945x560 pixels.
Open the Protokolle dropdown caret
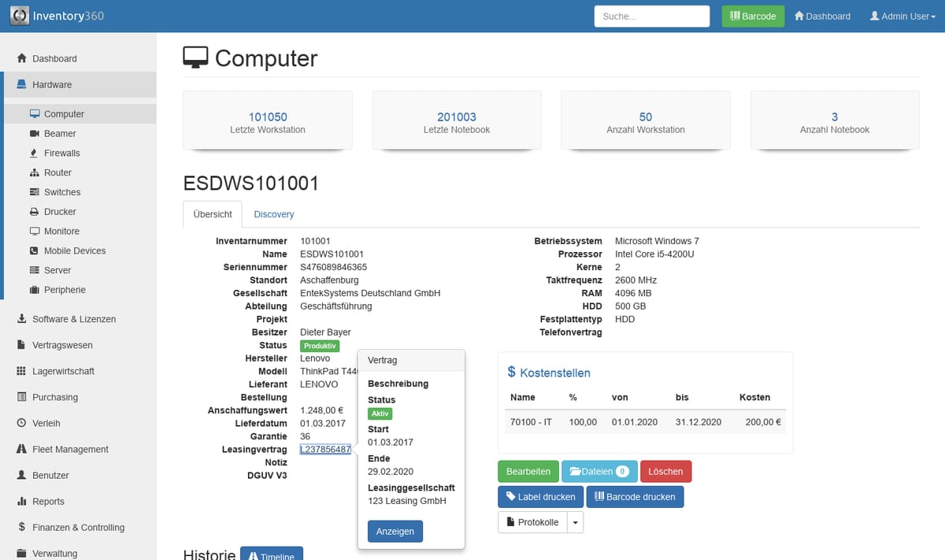coord(575,522)
